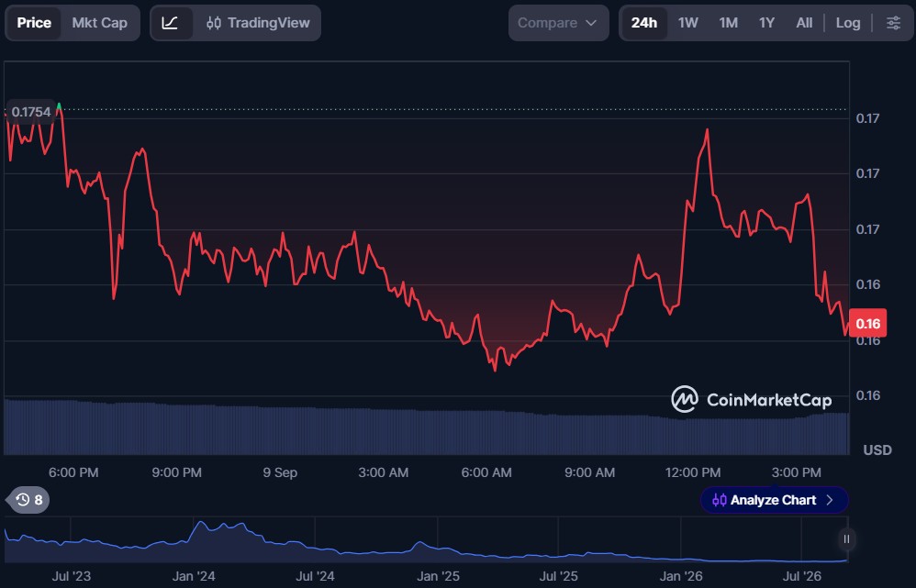Select the 1Y time range tab
916x588 pixels.
(766, 23)
